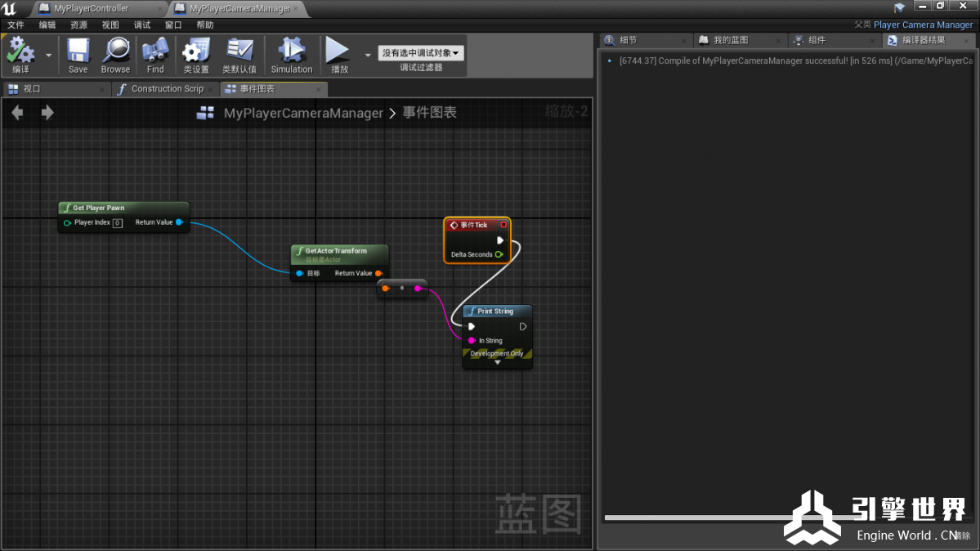This screenshot has height=551, width=980.
Task: Open 类设置 class settings
Action: tap(196, 56)
